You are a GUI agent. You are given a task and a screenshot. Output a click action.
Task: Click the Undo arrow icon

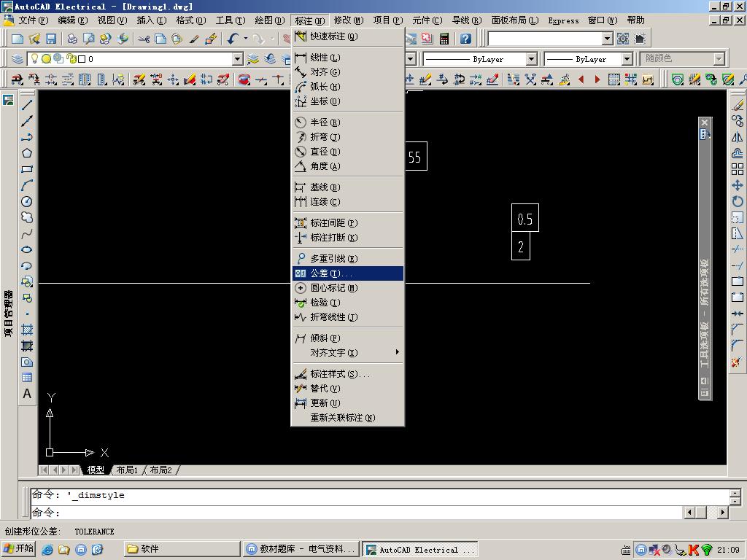233,39
